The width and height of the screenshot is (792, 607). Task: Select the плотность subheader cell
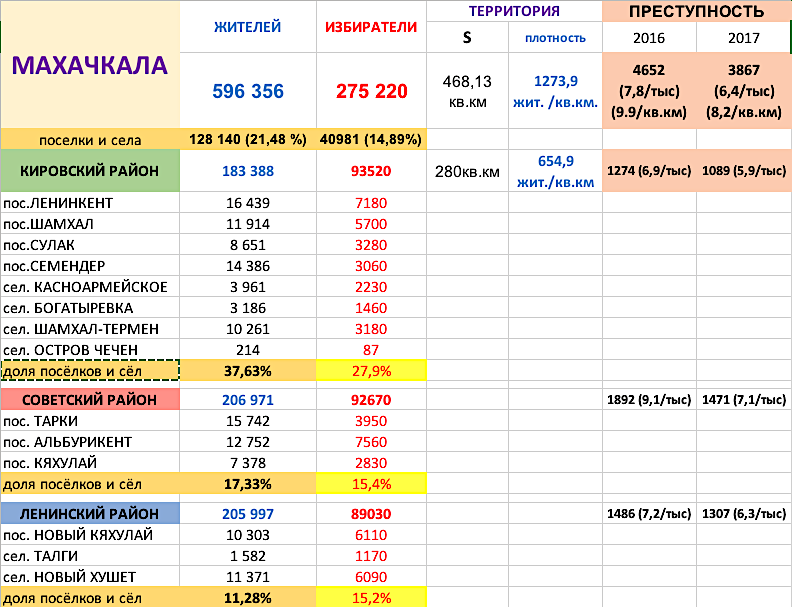click(555, 37)
